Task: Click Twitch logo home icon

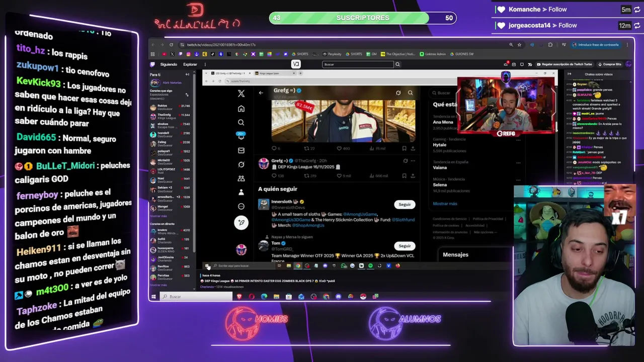Action: pyautogui.click(x=152, y=64)
